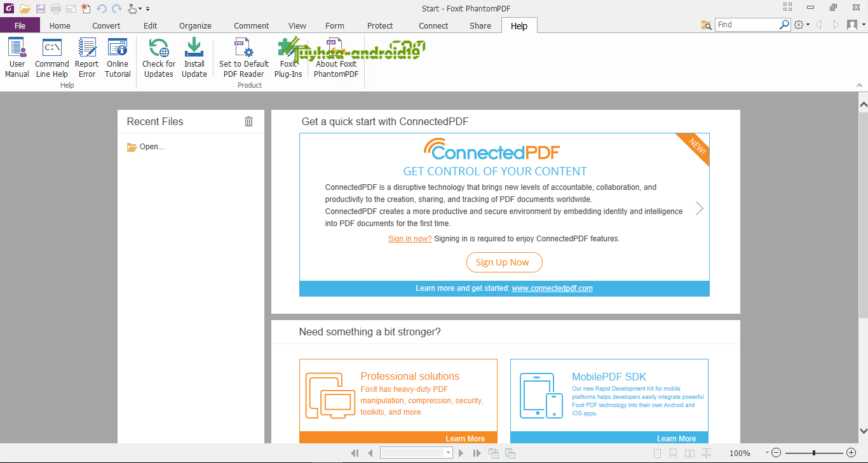Show next ConnectedPDF banner slide

(x=700, y=208)
